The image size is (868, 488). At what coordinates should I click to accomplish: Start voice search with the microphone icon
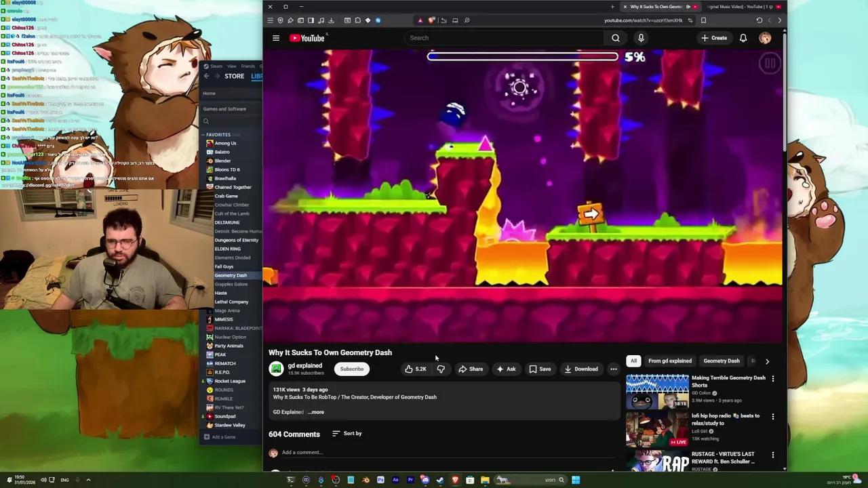641,38
